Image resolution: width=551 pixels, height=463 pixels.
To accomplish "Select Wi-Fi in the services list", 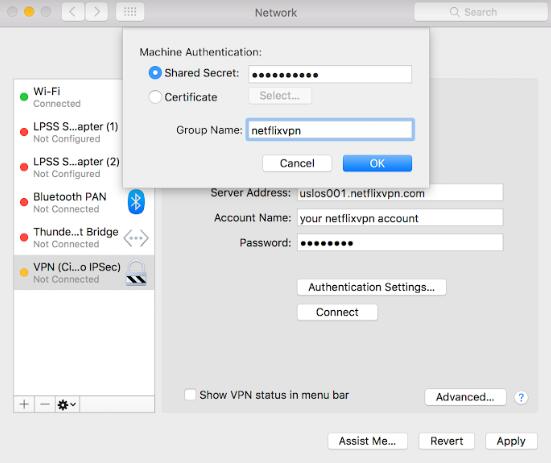I will point(69,97).
